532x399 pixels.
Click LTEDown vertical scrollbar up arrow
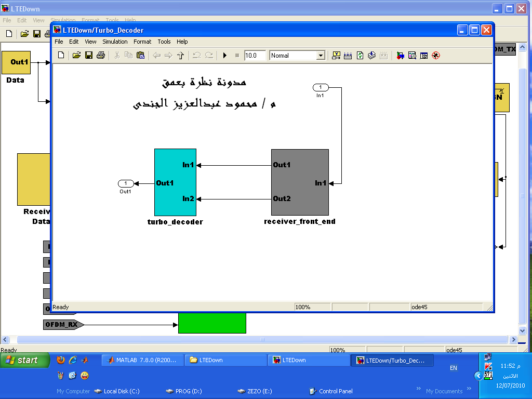523,47
